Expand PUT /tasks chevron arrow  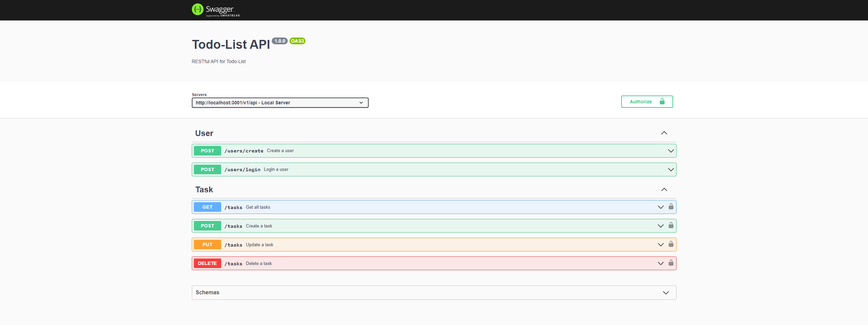pos(660,245)
